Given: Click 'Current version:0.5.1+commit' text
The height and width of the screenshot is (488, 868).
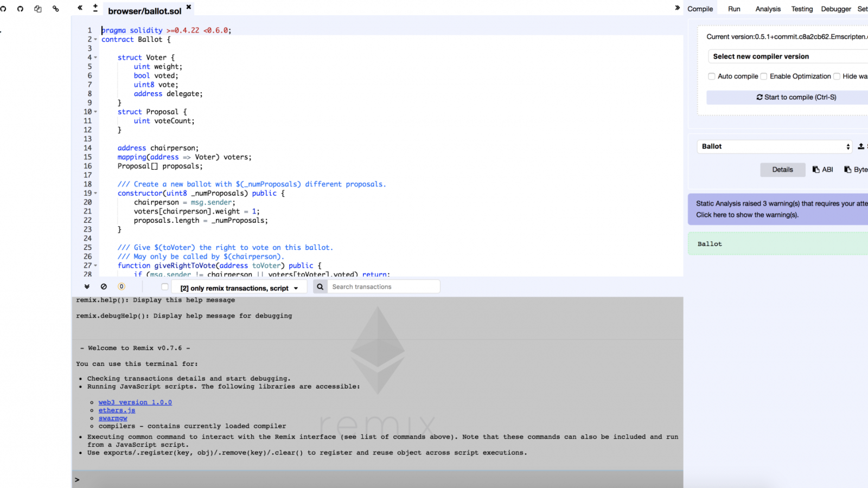Looking at the screenshot, I should coord(787,37).
